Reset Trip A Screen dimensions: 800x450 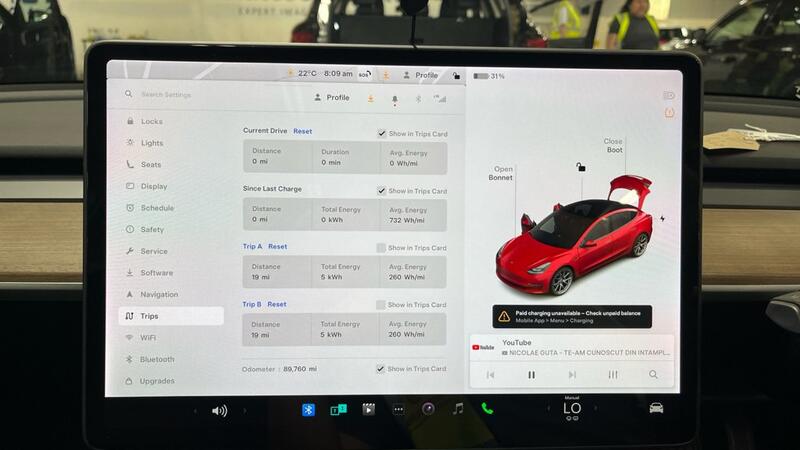[278, 246]
